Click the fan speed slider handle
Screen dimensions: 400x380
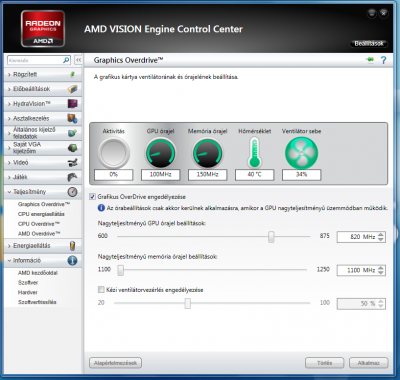(x=188, y=303)
